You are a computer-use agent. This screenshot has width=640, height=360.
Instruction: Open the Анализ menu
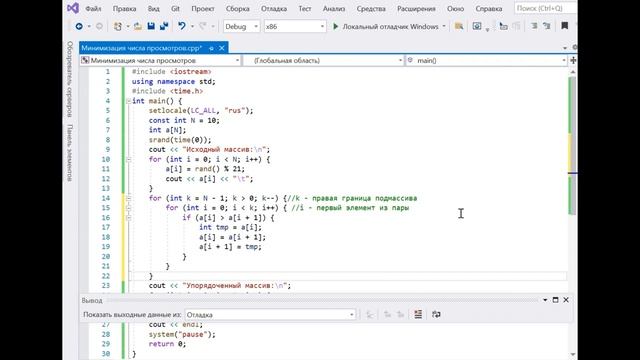334,9
